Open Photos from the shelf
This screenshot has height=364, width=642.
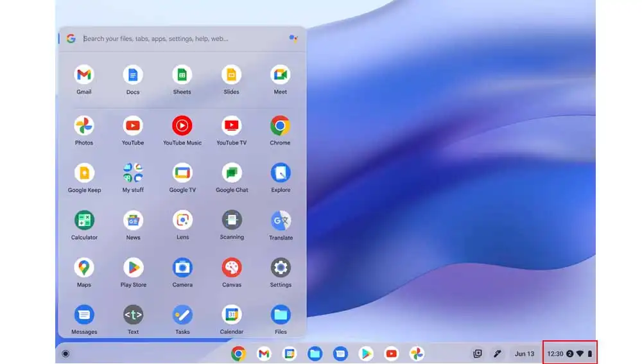(417, 353)
